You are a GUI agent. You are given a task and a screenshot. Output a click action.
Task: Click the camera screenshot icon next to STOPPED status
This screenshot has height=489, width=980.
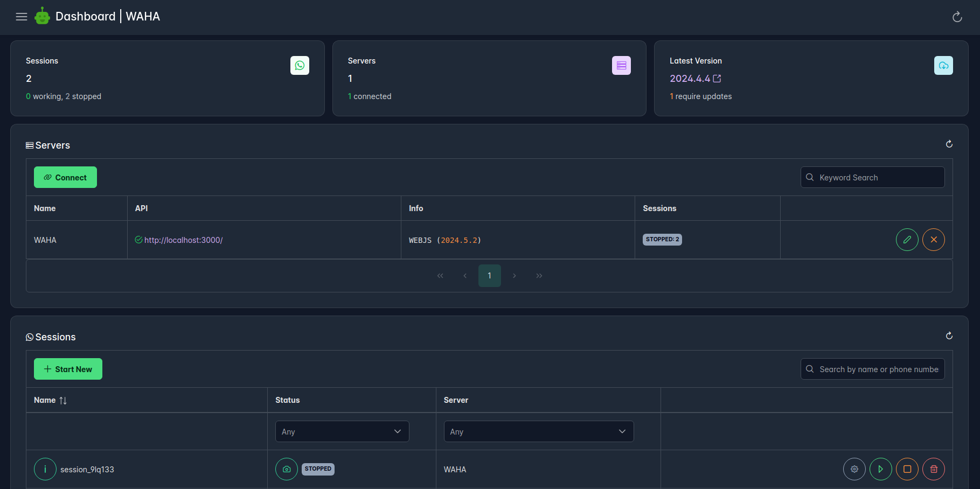(x=286, y=469)
